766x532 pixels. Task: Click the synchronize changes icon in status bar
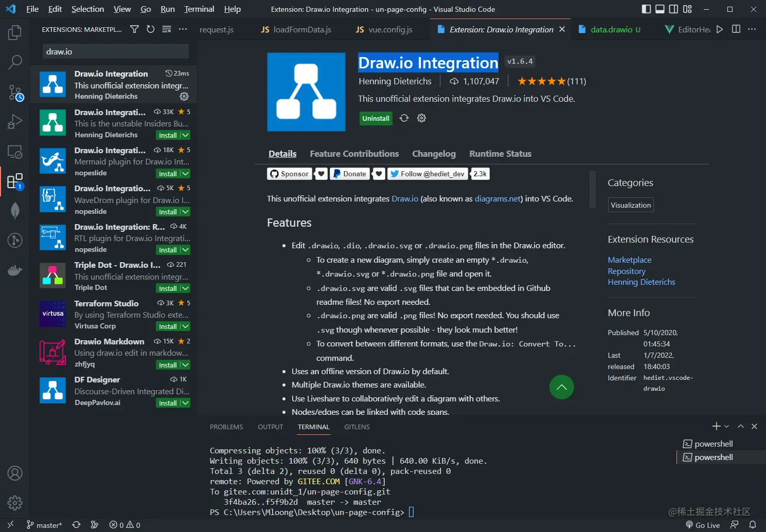coord(77,525)
